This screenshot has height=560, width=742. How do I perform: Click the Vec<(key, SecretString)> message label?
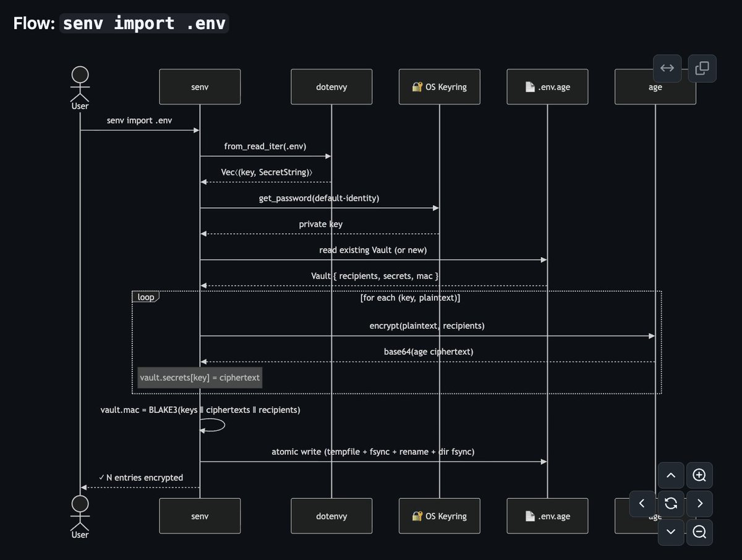click(x=267, y=172)
